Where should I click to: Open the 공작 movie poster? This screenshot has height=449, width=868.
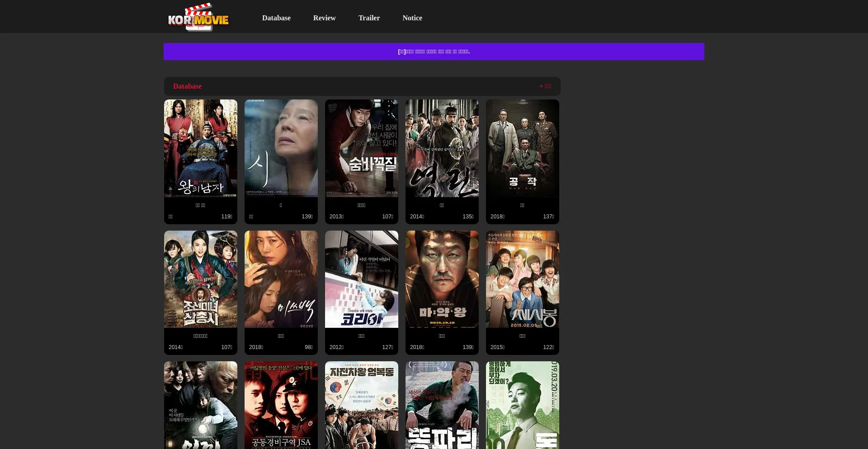522,148
